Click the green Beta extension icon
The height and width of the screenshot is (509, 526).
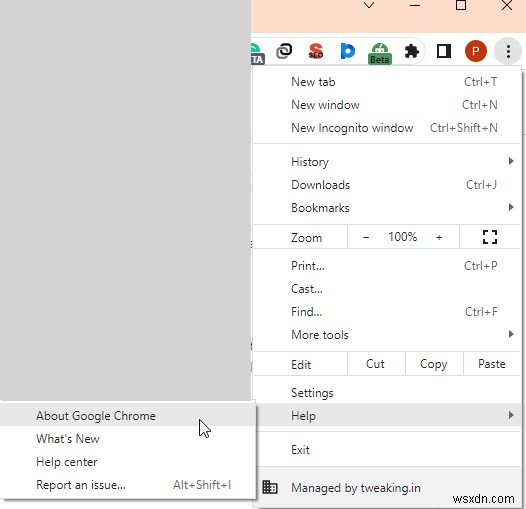[379, 53]
